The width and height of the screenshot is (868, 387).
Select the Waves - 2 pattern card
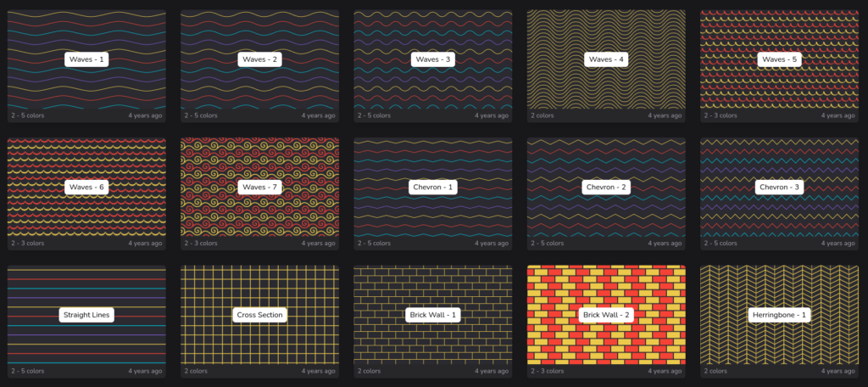point(259,59)
